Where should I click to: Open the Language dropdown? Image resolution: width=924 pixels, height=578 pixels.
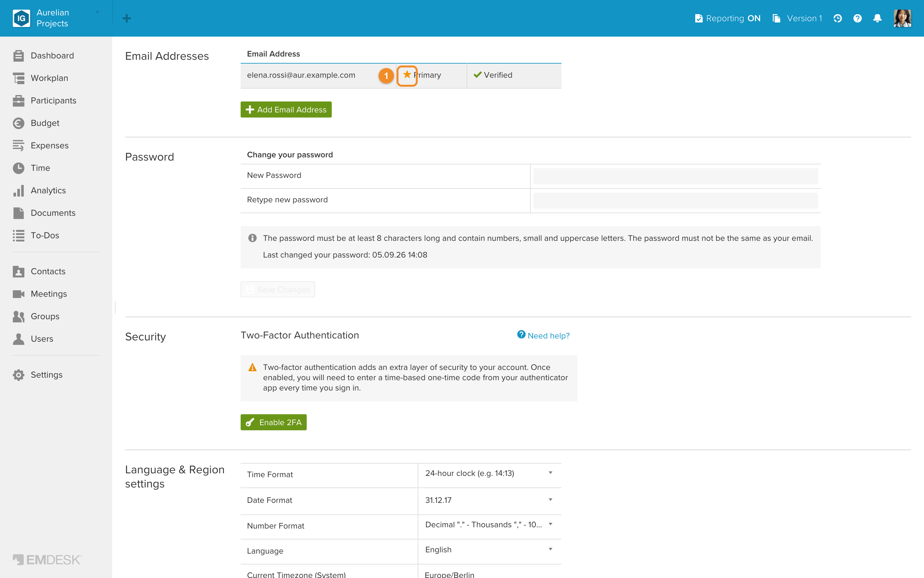point(490,549)
